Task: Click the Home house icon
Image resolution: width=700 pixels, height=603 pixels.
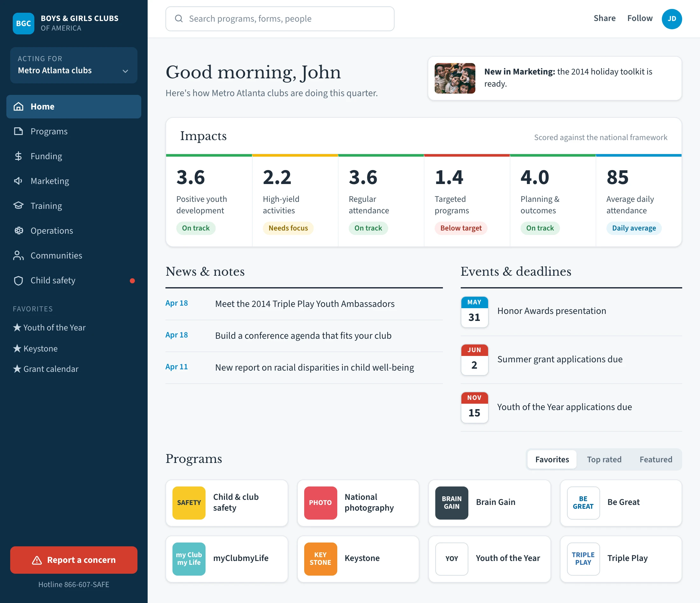Action: pos(18,106)
